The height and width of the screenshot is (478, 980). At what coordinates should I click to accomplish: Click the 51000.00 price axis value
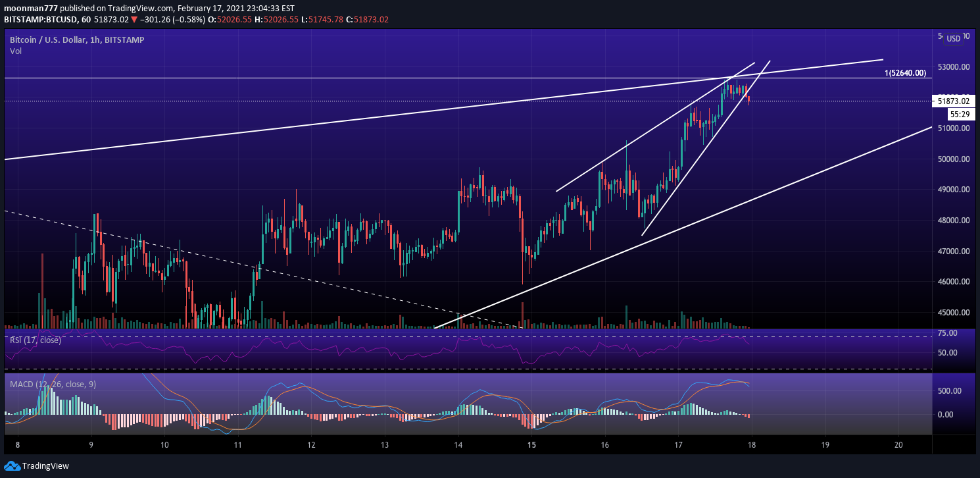click(x=955, y=128)
